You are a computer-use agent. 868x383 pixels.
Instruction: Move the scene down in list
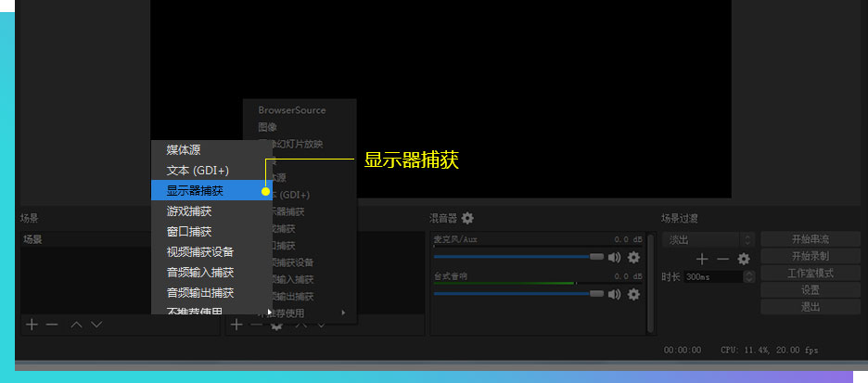pyautogui.click(x=96, y=325)
